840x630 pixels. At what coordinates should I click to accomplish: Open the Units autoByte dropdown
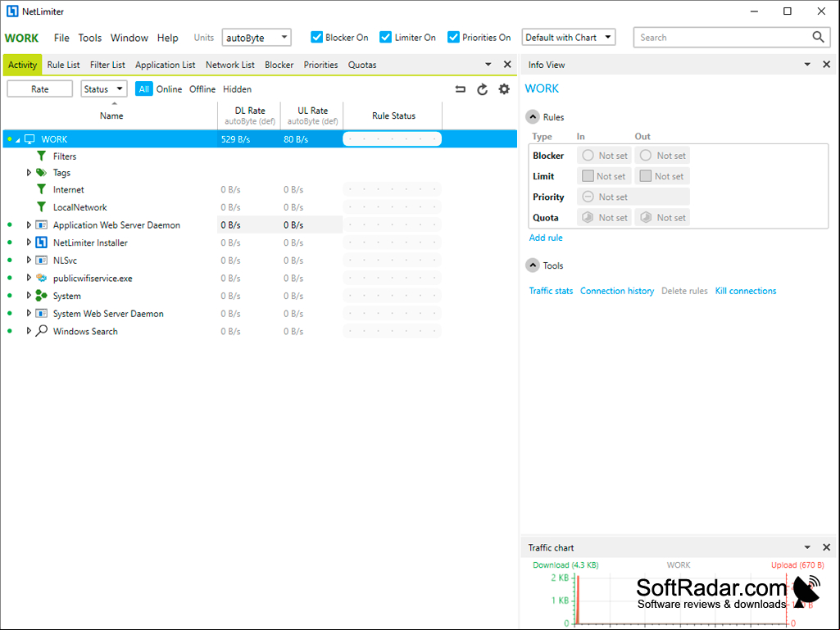tap(257, 38)
